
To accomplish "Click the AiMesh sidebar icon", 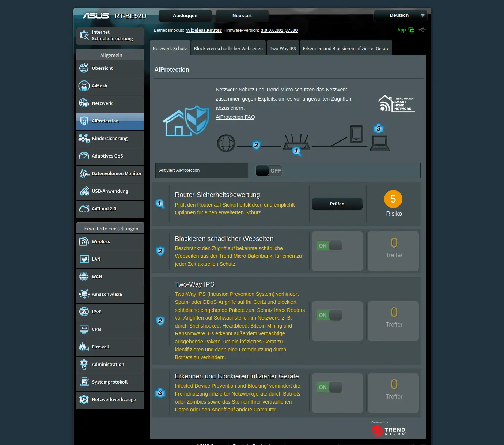I will pyautogui.click(x=84, y=86).
